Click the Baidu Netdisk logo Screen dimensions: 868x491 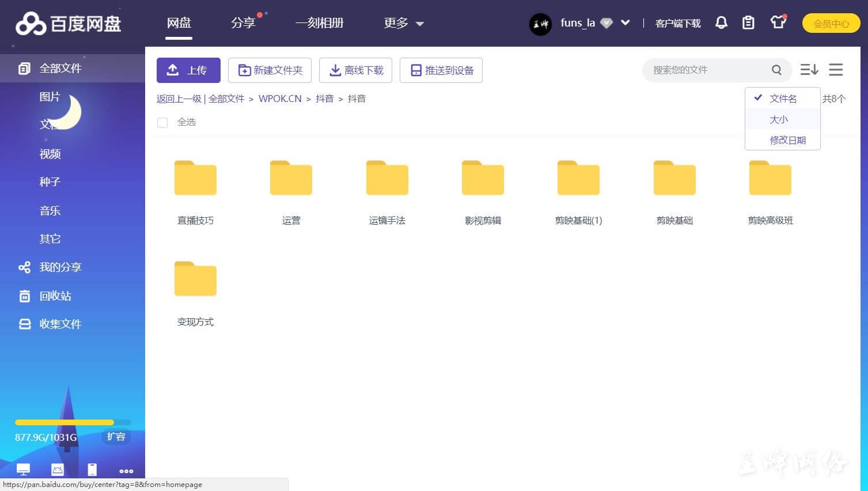tap(69, 24)
